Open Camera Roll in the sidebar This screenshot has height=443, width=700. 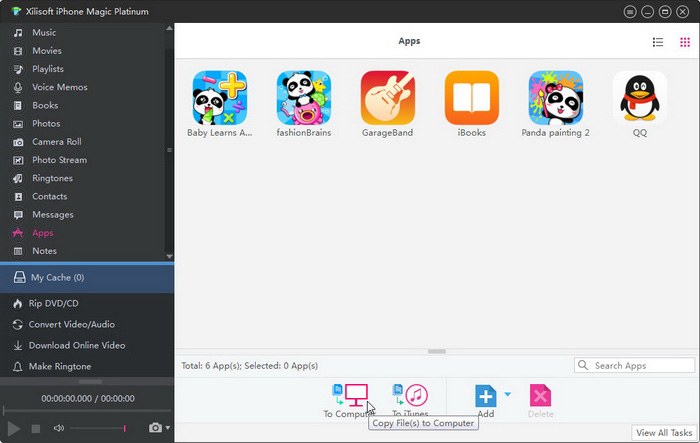pos(58,142)
